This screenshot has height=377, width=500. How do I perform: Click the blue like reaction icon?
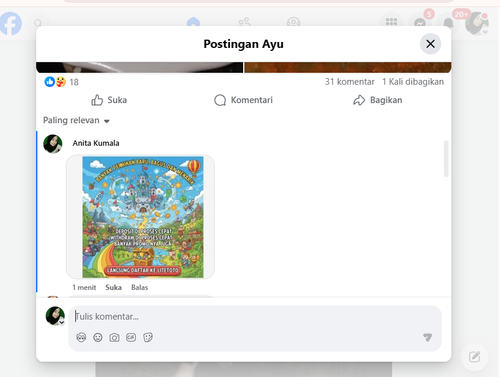(x=50, y=82)
